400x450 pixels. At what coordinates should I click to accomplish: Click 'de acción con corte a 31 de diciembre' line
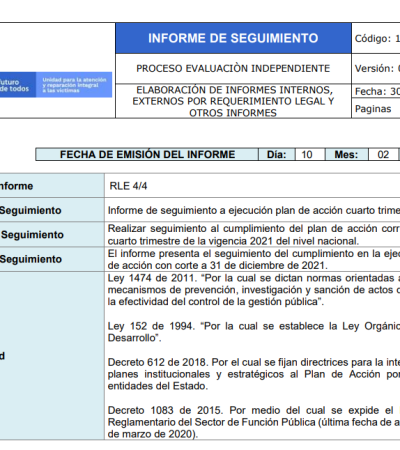(x=218, y=265)
